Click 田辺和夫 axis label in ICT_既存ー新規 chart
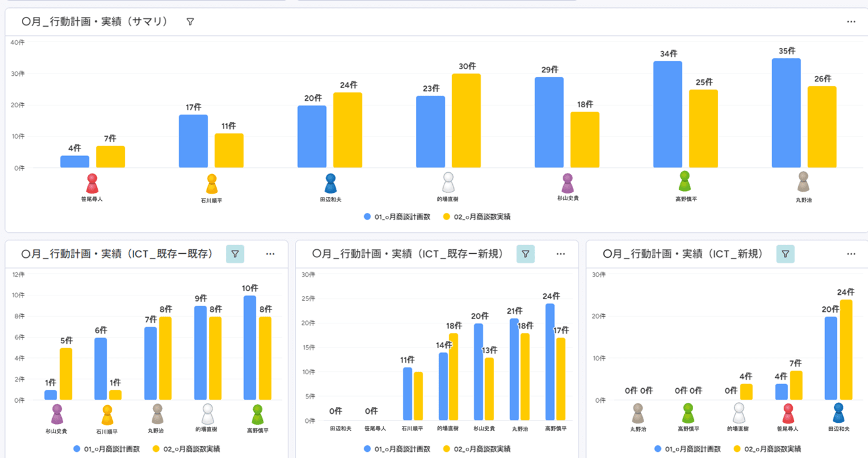Image resolution: width=868 pixels, height=458 pixels. coord(341,428)
